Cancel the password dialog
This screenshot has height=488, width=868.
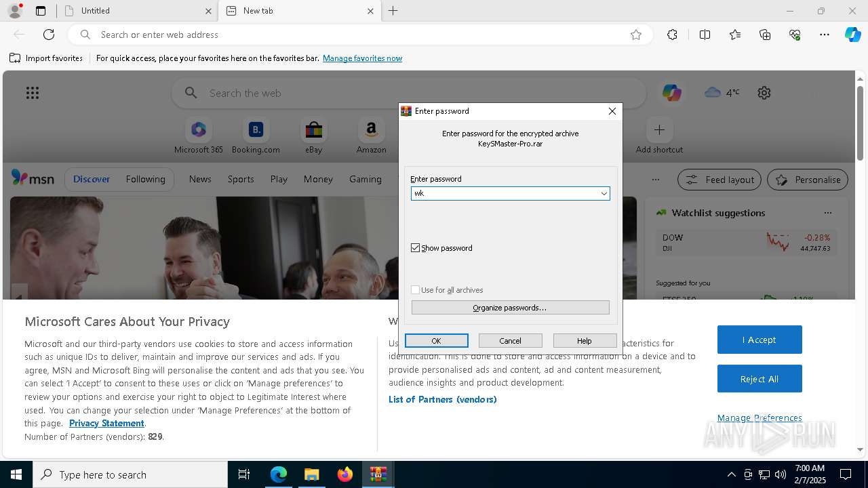pyautogui.click(x=511, y=341)
